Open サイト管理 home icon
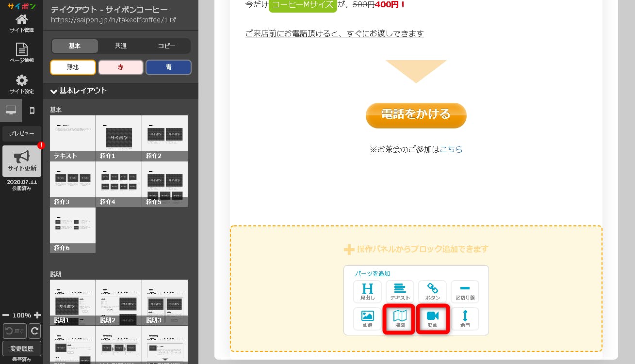 coord(21,23)
